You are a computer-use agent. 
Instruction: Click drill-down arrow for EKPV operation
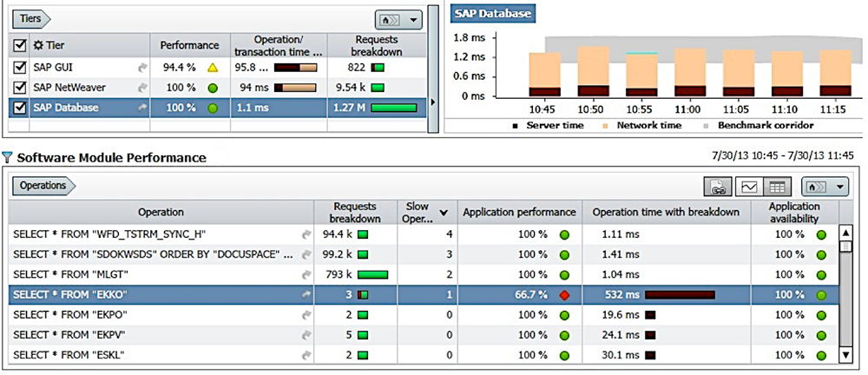305,334
